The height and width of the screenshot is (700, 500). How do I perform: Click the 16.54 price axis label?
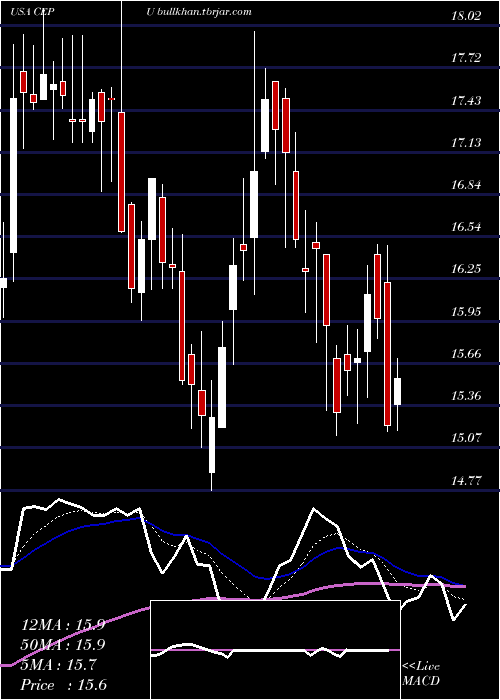pyautogui.click(x=466, y=226)
